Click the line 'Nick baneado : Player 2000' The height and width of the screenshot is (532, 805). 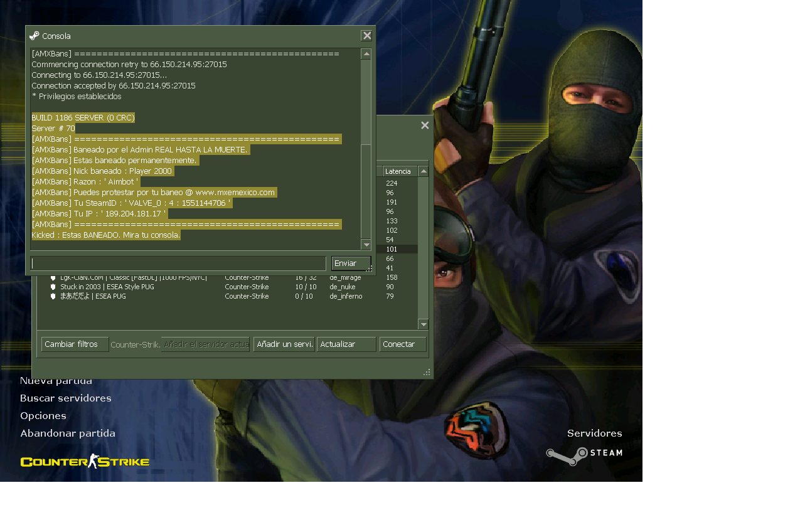(x=102, y=171)
